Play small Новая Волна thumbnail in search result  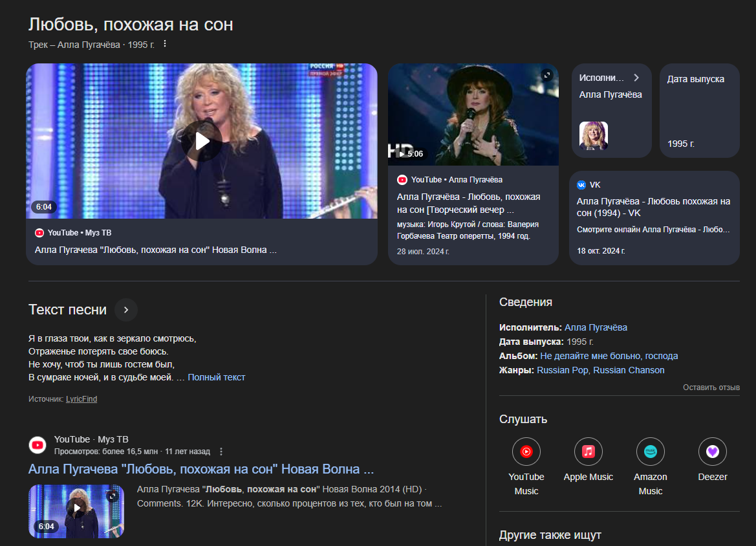coord(76,508)
